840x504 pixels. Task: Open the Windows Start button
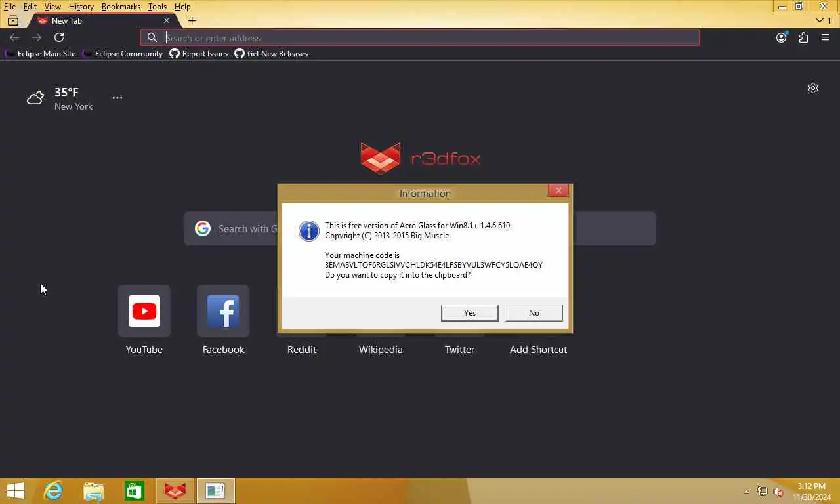pyautogui.click(x=15, y=491)
